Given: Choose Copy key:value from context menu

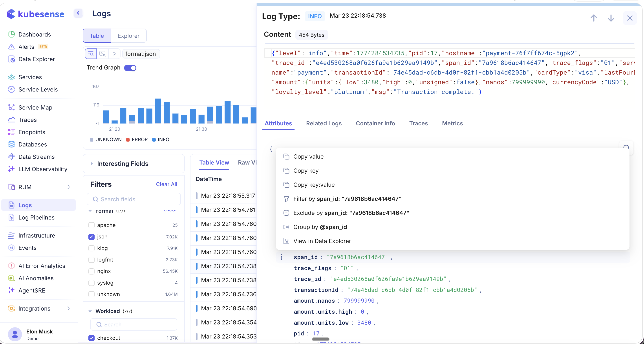Looking at the screenshot, I should [x=314, y=185].
